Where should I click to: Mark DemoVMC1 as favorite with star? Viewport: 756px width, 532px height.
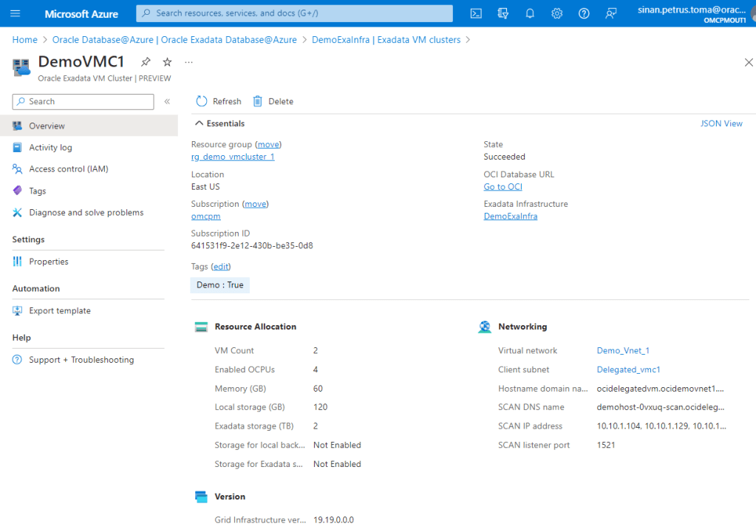pos(167,62)
